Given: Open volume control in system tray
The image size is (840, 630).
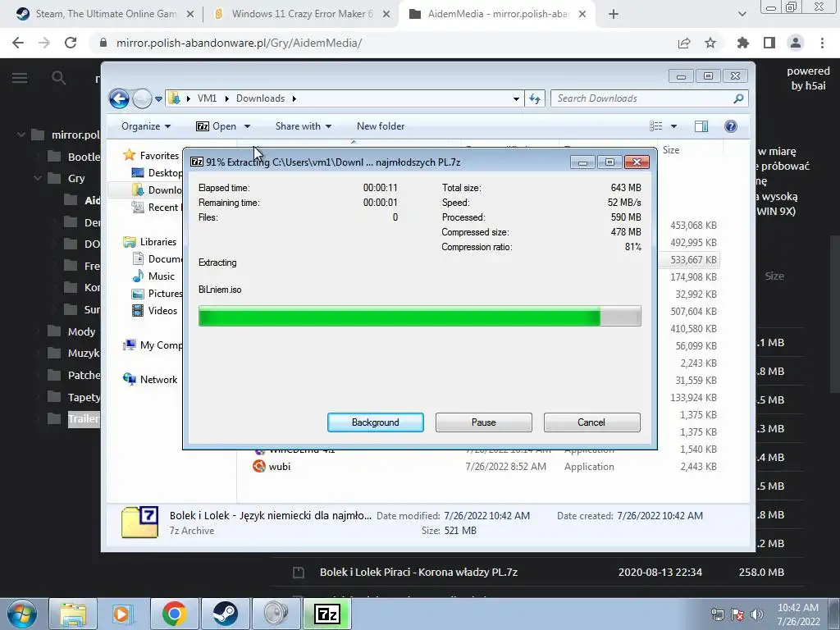Looking at the screenshot, I should click(x=757, y=614).
